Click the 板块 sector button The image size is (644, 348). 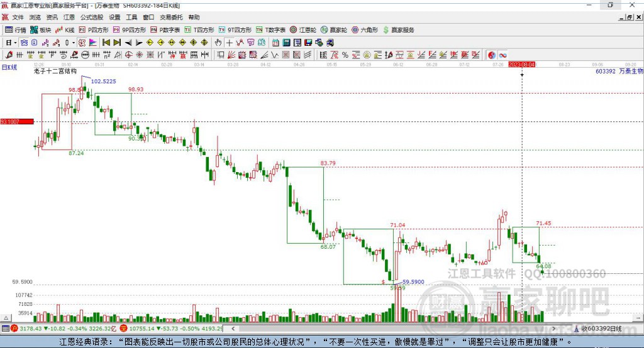pos(41,30)
